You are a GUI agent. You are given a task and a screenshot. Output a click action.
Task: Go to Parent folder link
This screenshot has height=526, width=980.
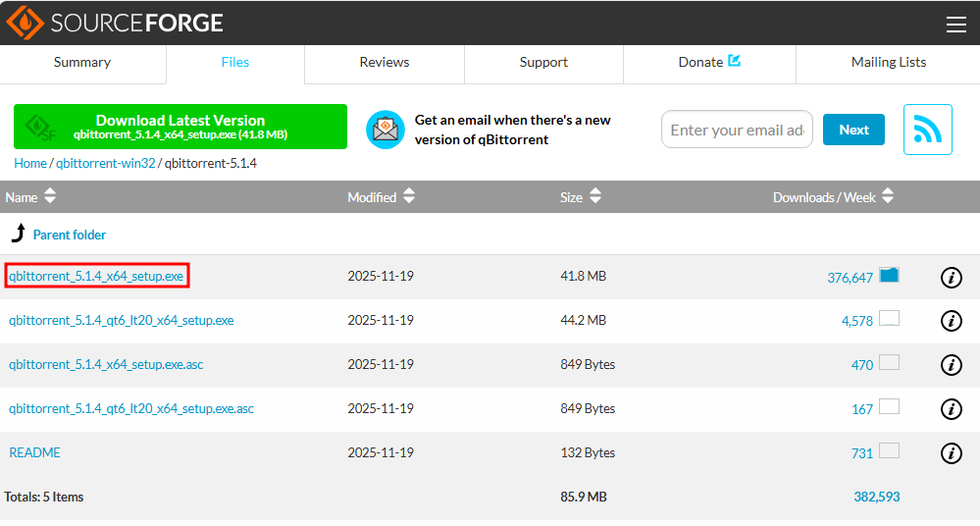pos(70,235)
